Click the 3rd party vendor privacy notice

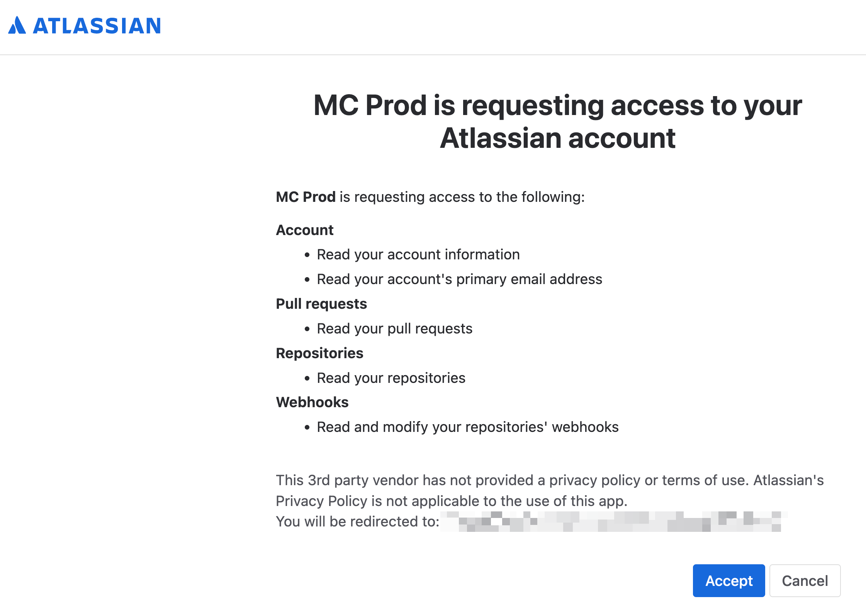coord(550,491)
